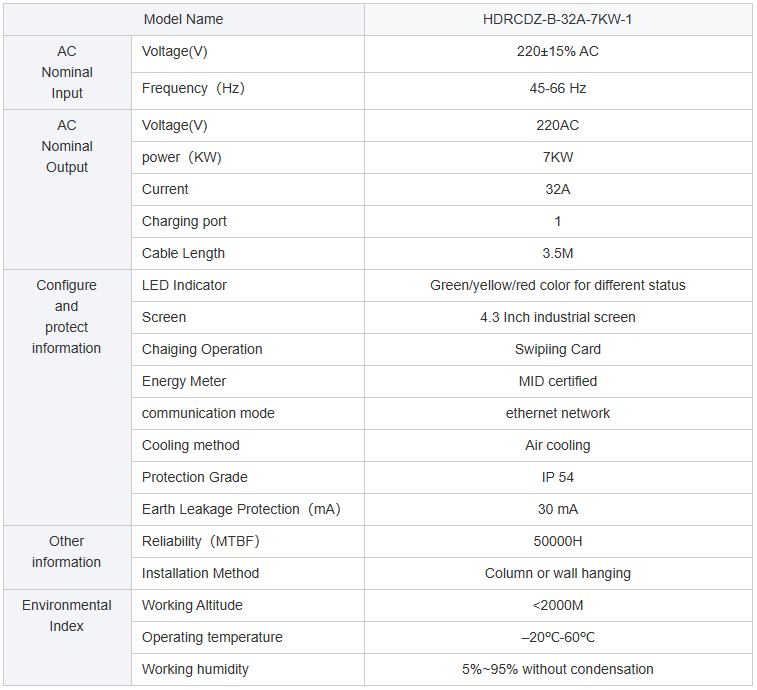Viewport: 757px width, 690px height.
Task: Click the 4.3 Inch industrial screen cell
Action: [x=557, y=317]
